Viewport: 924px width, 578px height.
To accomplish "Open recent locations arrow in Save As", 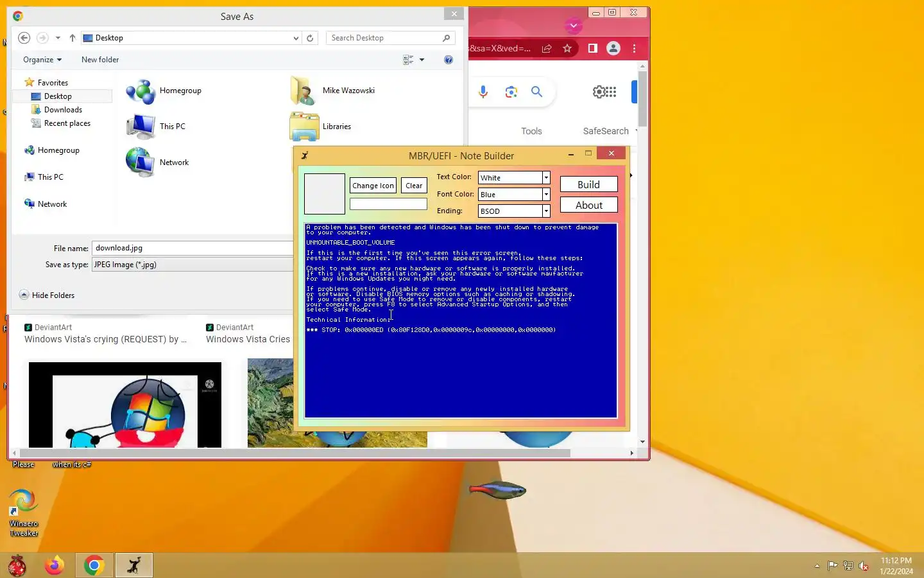I will [x=58, y=38].
